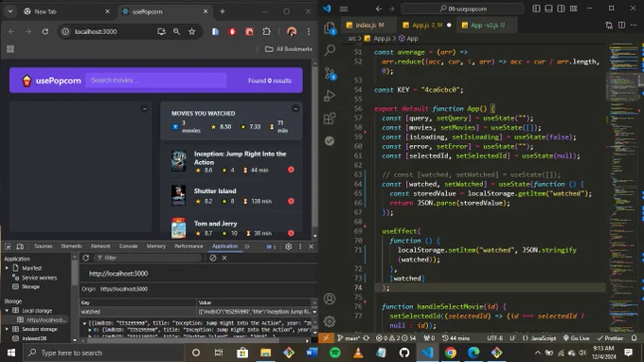Screen dimensions: 644x362
Task: Open VS Code Search view
Action: point(330,50)
